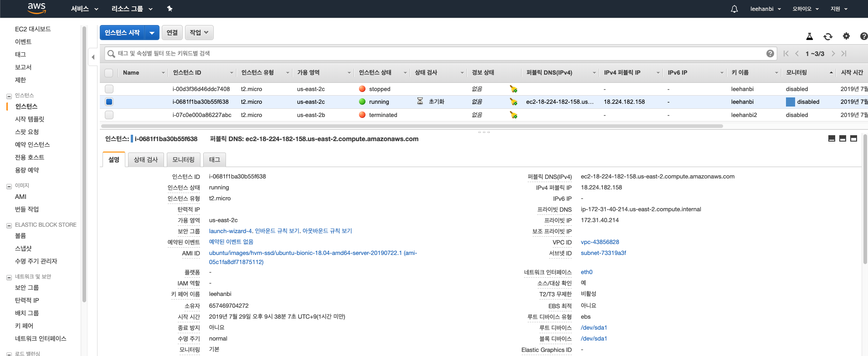Go to next results page
The image size is (868, 356).
833,53
